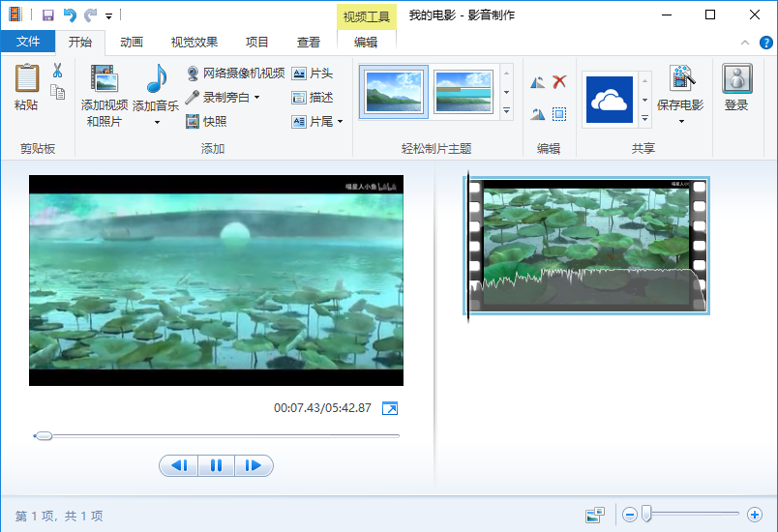This screenshot has height=532, width=778.
Task: Click the Sign in (登录) user icon
Action: pos(736,78)
